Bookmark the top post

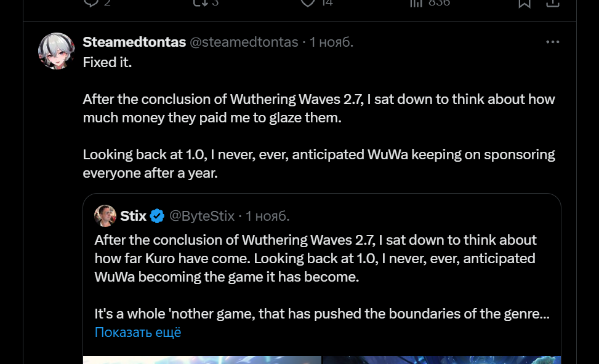(x=525, y=2)
